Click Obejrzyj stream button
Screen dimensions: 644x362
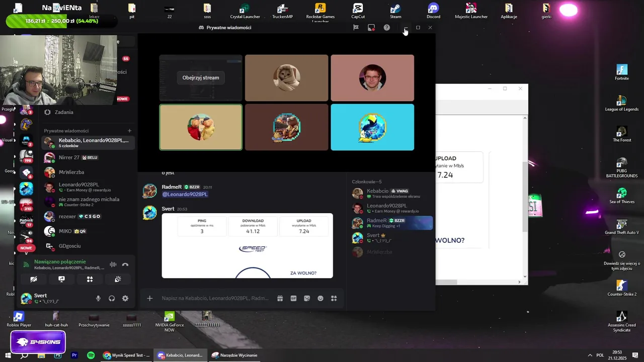(x=201, y=77)
